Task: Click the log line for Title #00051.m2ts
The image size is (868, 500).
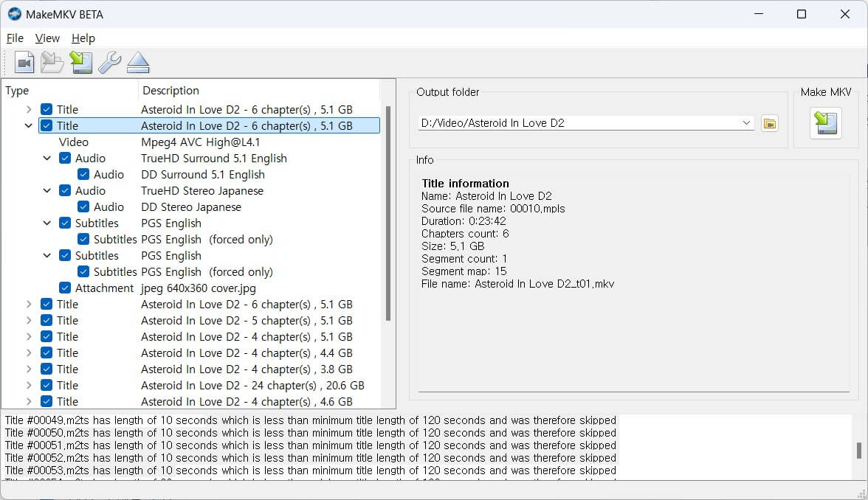Action: (x=311, y=445)
